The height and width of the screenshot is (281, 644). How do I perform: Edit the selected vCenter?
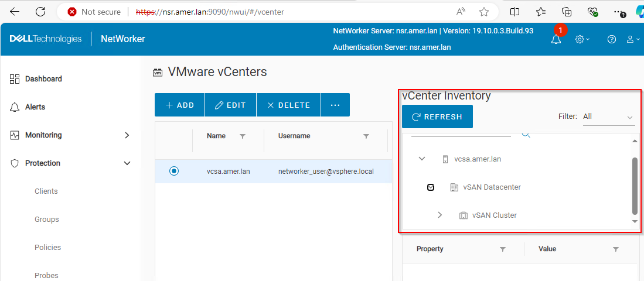(x=230, y=105)
